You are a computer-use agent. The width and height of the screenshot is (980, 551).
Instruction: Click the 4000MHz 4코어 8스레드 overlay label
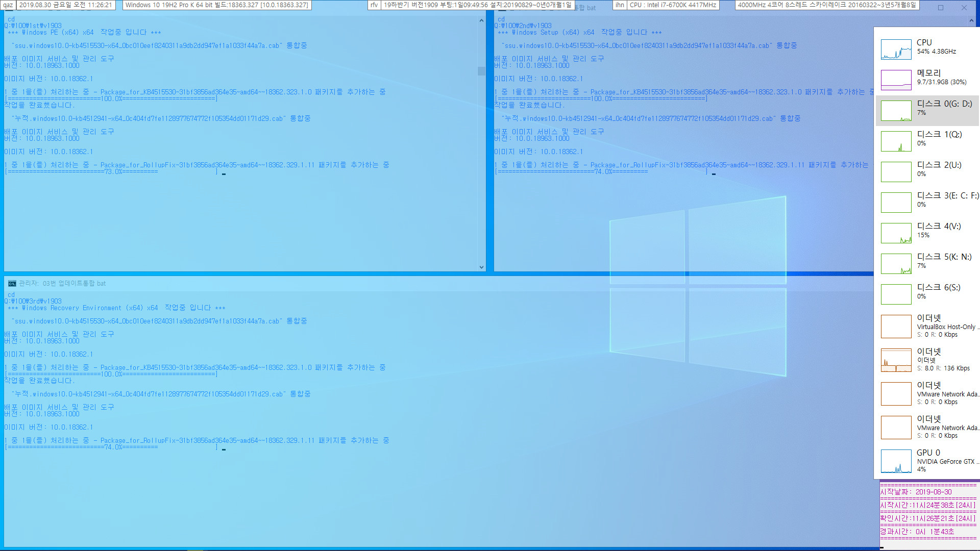coord(826,5)
